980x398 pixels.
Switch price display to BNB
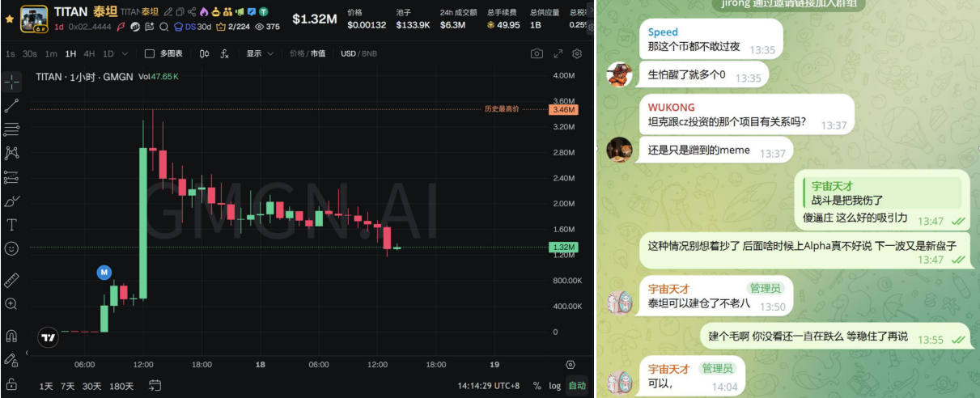tap(370, 53)
